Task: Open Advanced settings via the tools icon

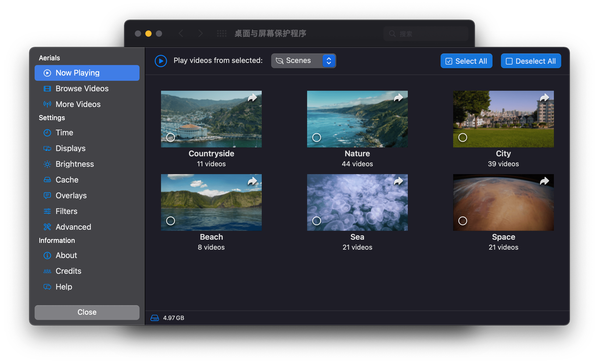Action: pyautogui.click(x=47, y=227)
